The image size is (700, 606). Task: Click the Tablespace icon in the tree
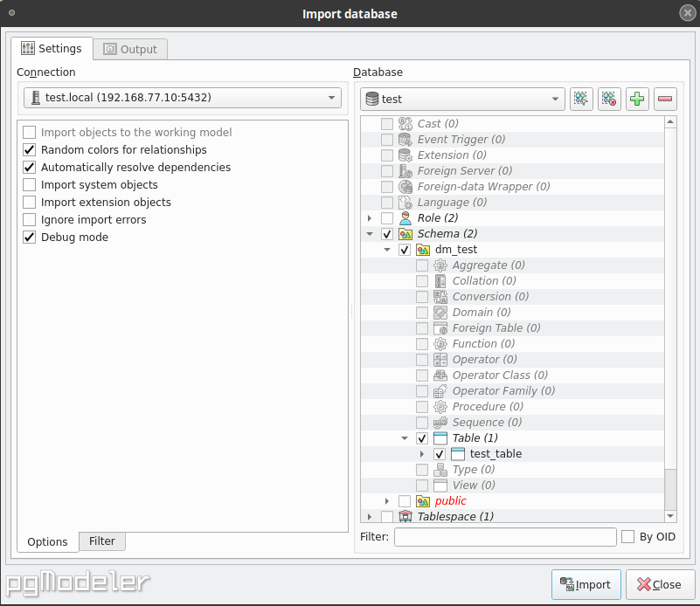pyautogui.click(x=405, y=516)
